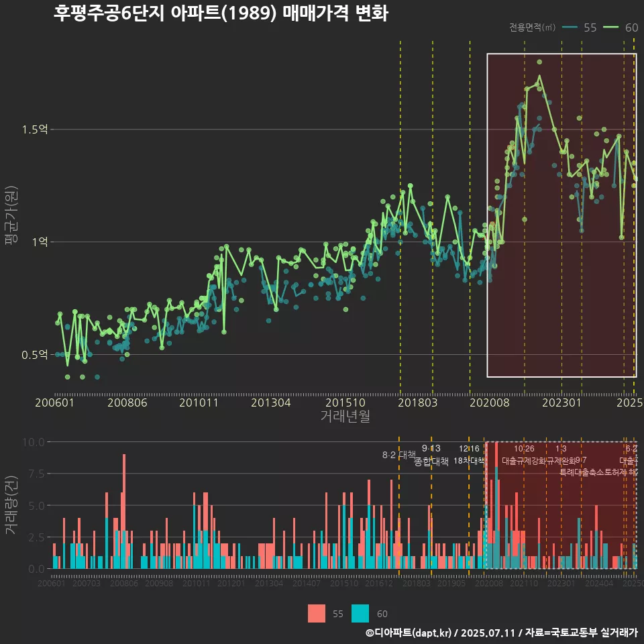Click the 평균가(원) axis title
Viewport: 644px width, 644px height.
click(x=11, y=215)
